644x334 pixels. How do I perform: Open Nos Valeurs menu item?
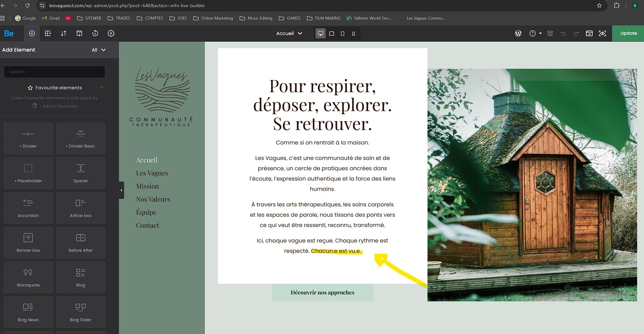coord(153,199)
